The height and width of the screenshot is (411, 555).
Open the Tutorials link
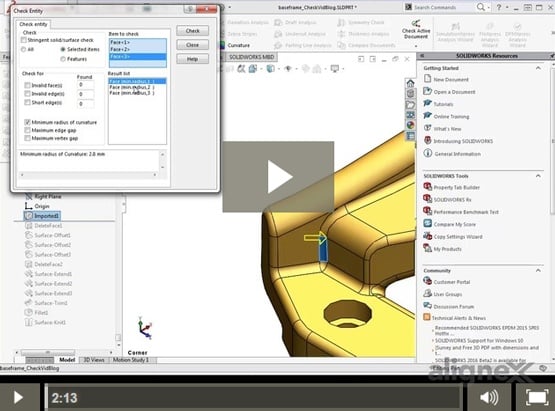pos(439,104)
